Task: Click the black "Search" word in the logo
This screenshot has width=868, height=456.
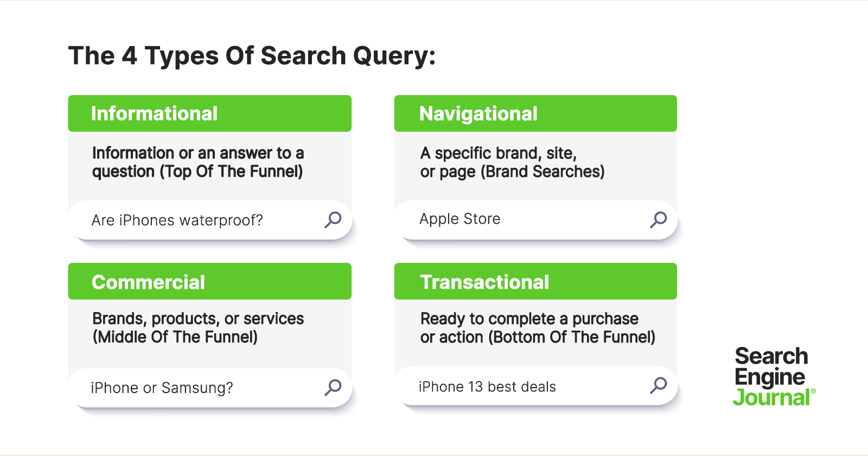Action: point(771,357)
